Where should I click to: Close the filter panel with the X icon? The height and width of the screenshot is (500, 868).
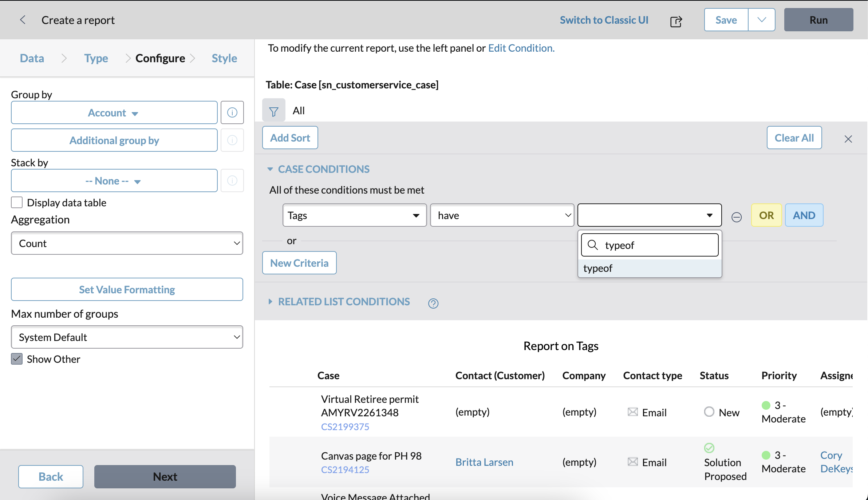click(x=848, y=139)
